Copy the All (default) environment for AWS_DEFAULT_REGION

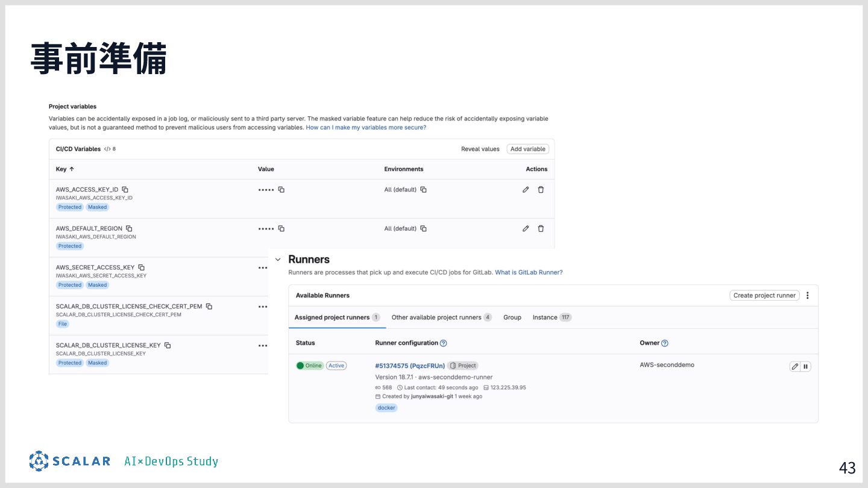[x=423, y=229]
